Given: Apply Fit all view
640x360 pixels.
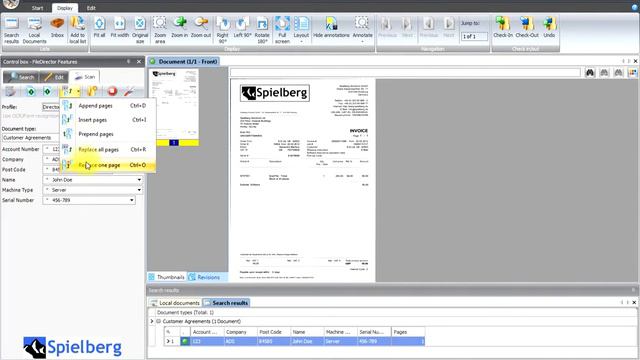Looking at the screenshot, I should click(x=99, y=28).
